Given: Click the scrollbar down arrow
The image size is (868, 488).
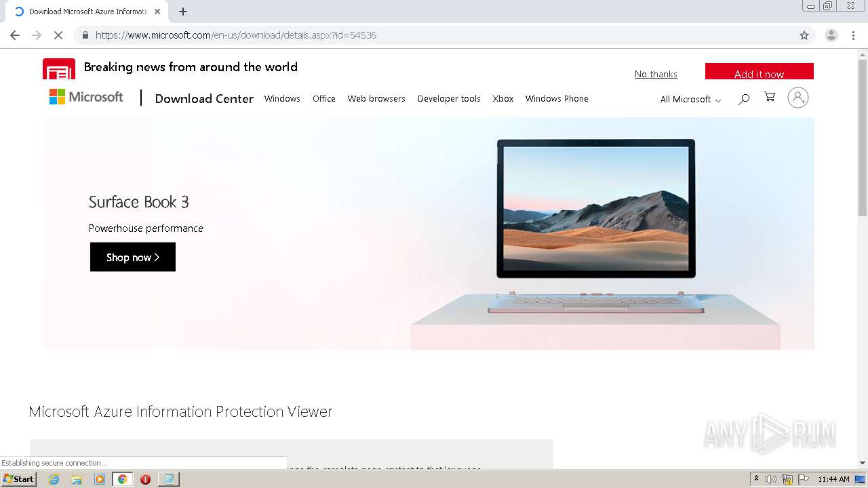Looking at the screenshot, I should pos(862,463).
